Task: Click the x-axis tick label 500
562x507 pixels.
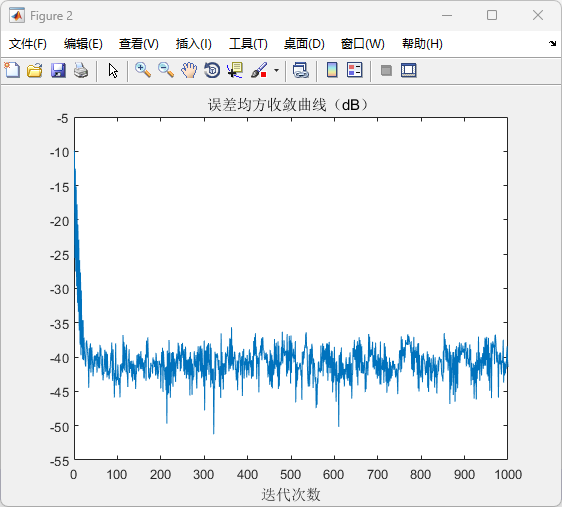Action: (290, 475)
